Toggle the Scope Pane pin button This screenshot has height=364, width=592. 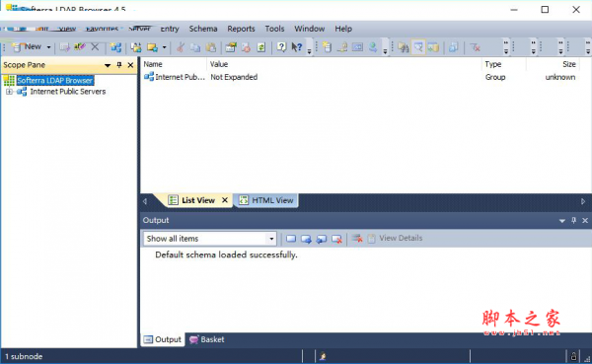(x=119, y=65)
